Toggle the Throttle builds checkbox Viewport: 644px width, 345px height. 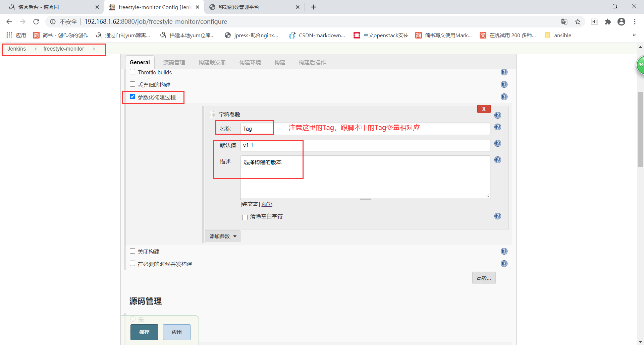(x=132, y=72)
